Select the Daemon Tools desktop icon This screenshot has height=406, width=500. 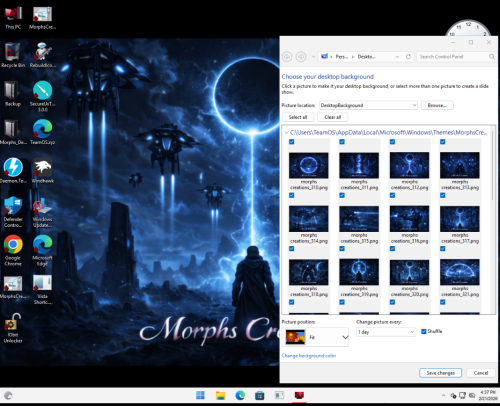click(x=13, y=171)
